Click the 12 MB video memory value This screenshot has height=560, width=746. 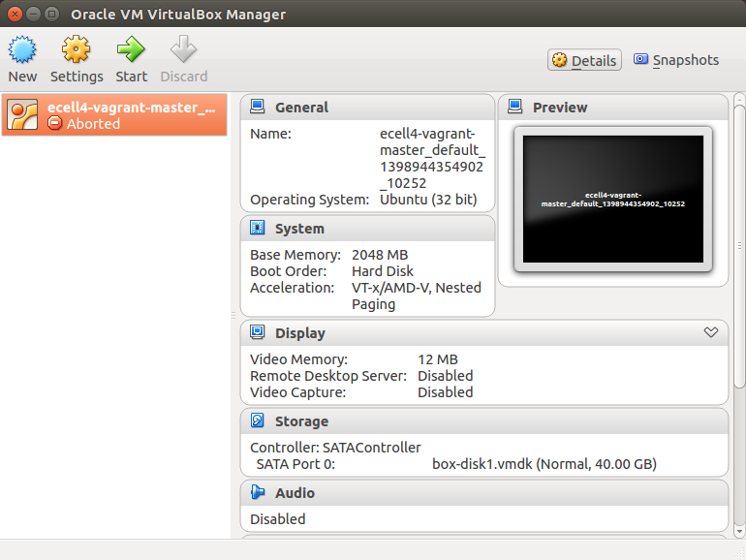point(438,359)
